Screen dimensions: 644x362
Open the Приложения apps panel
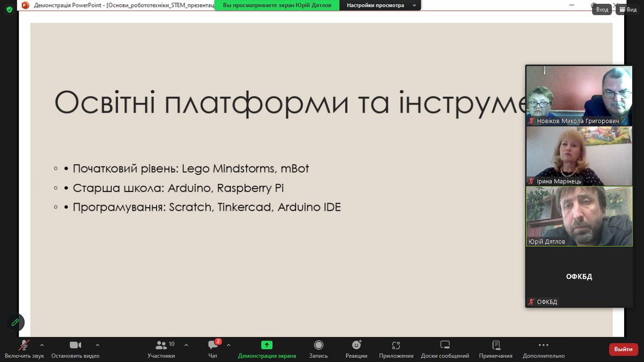coord(396,349)
